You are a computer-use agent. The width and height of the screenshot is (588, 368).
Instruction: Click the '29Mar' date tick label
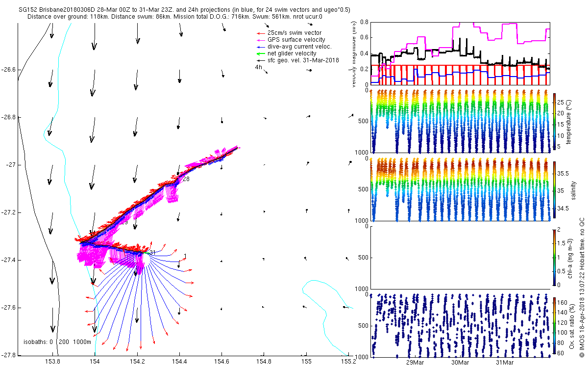point(415,363)
